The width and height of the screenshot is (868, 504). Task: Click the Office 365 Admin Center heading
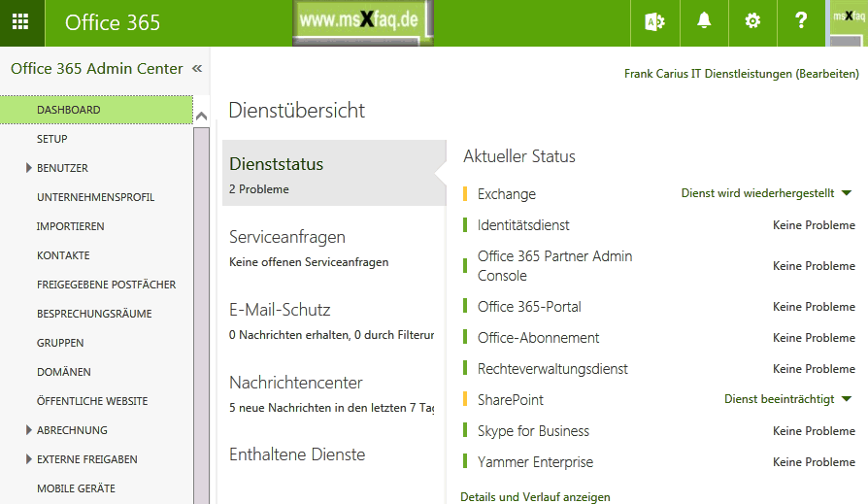[97, 68]
